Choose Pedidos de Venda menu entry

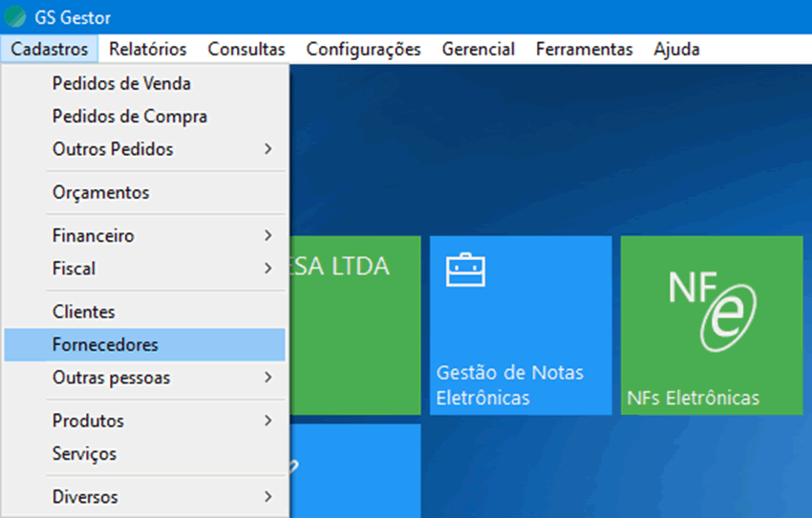121,83
